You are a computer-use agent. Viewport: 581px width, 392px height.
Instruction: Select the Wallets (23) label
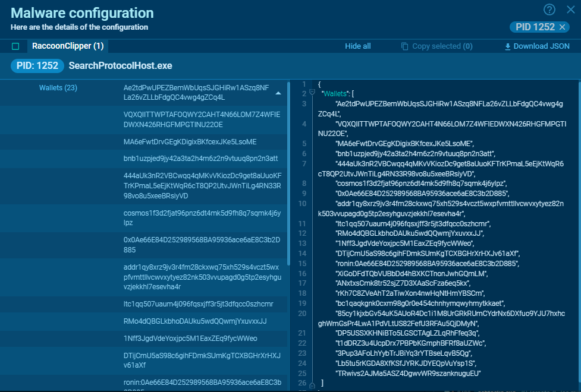click(x=58, y=88)
